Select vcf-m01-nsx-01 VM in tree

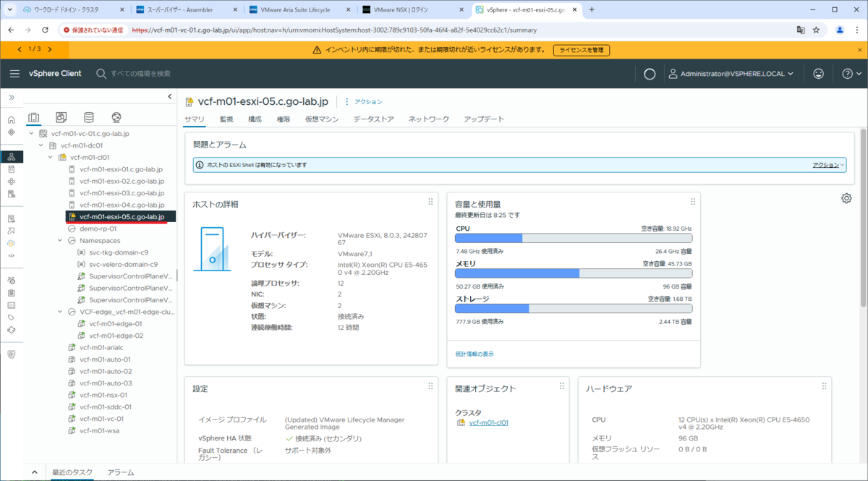(103, 395)
